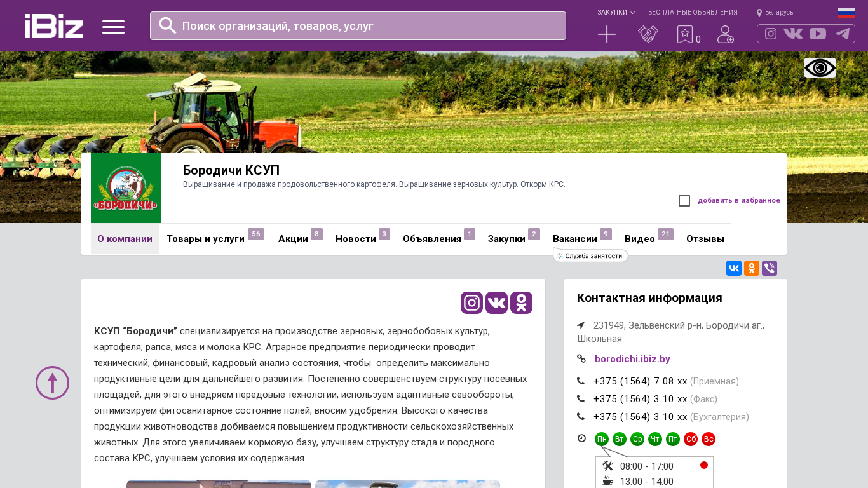Open the Отзывы tab

click(705, 239)
